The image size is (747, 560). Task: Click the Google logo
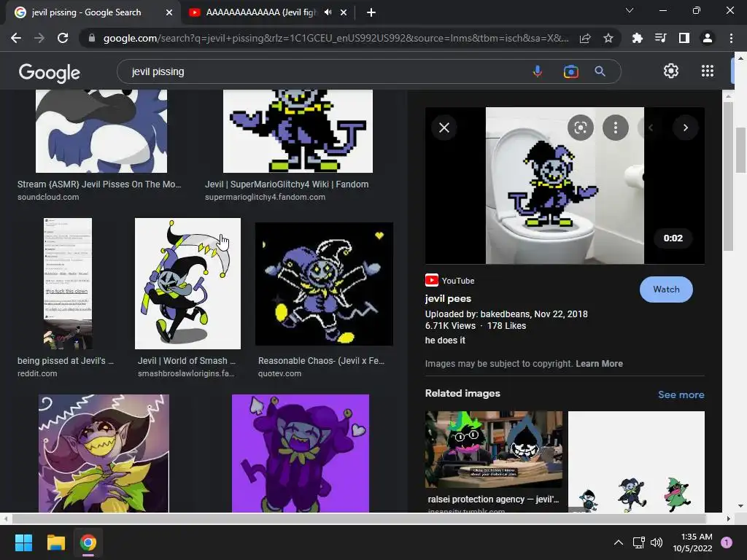[50, 72]
